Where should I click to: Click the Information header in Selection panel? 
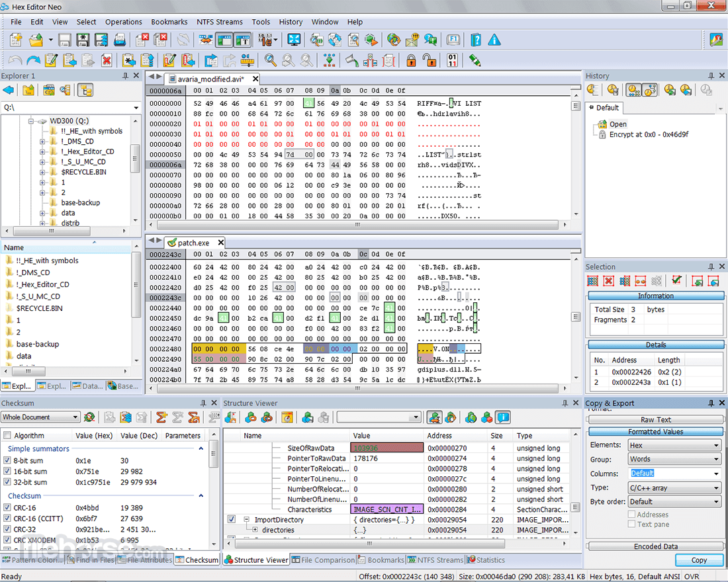tap(656, 296)
